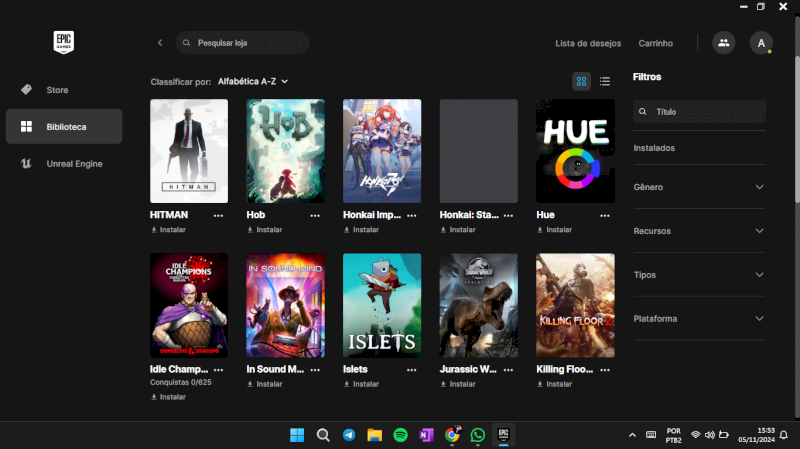Click the account avatar icon
Image resolution: width=800 pixels, height=449 pixels.
(x=761, y=43)
